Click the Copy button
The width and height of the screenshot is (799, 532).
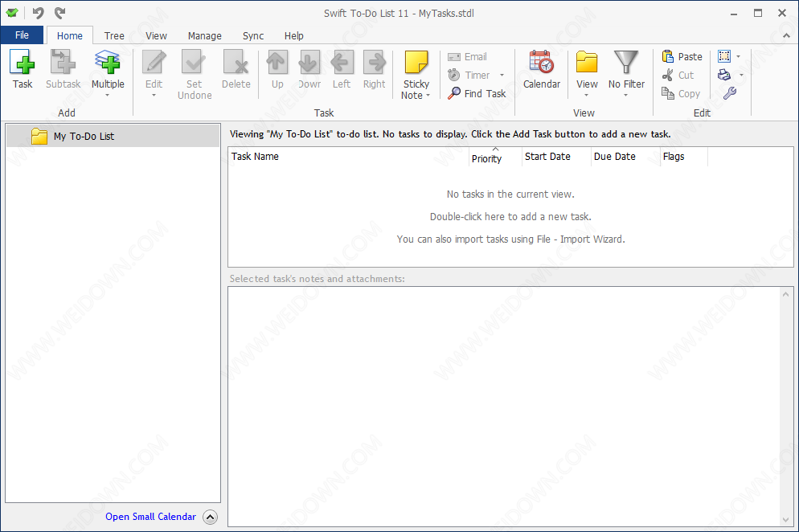[x=681, y=93]
